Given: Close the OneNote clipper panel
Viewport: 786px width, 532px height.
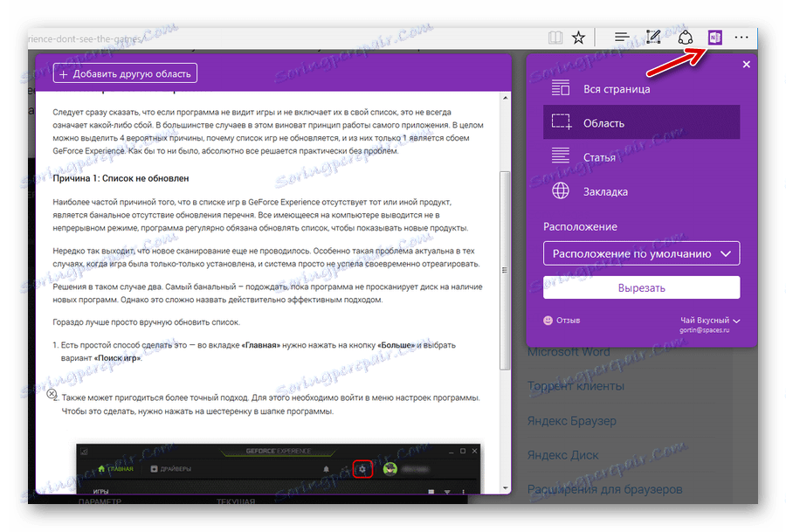Looking at the screenshot, I should pos(747,64).
